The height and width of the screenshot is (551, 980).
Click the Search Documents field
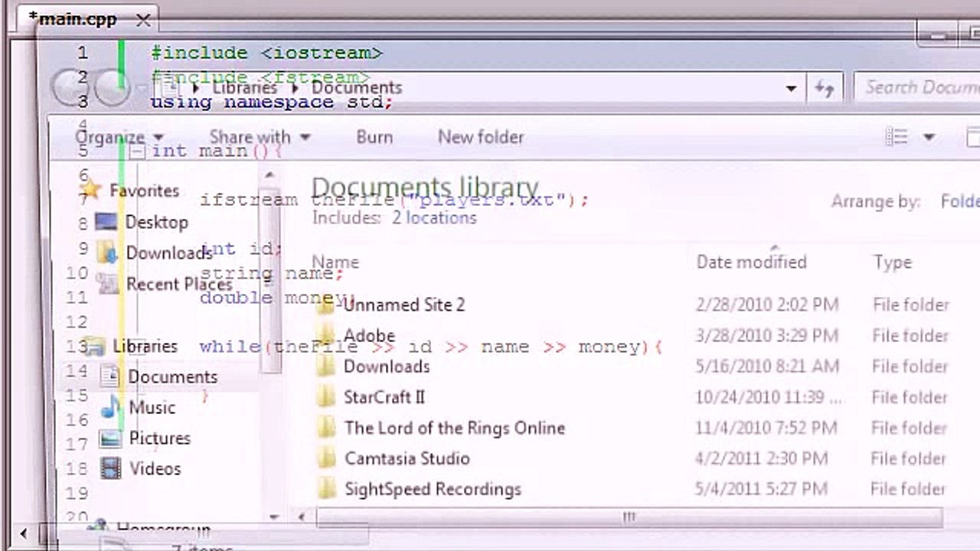[x=919, y=87]
